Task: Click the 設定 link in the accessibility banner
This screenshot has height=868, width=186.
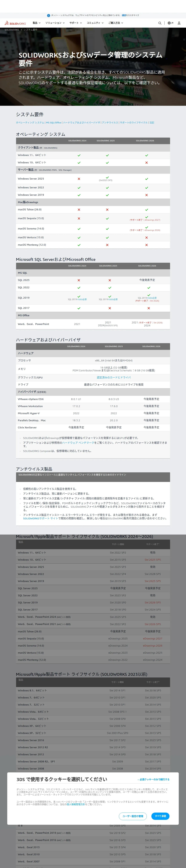Action: (124, 15)
